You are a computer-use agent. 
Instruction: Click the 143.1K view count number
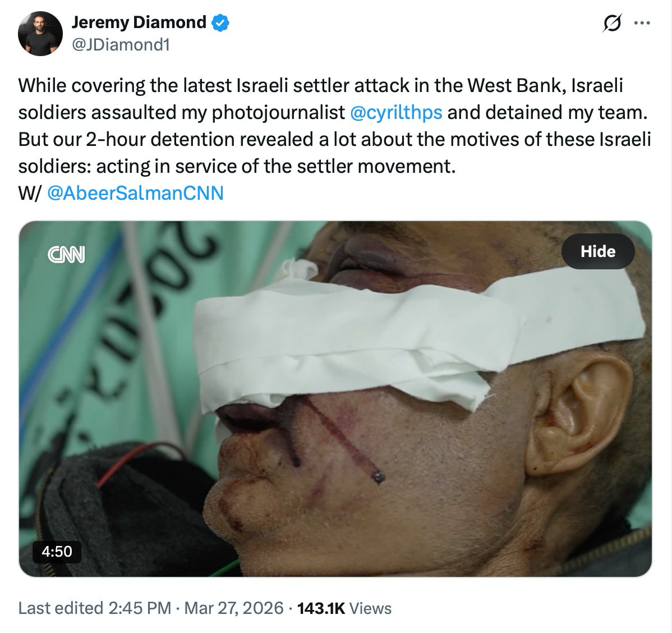tap(320, 608)
